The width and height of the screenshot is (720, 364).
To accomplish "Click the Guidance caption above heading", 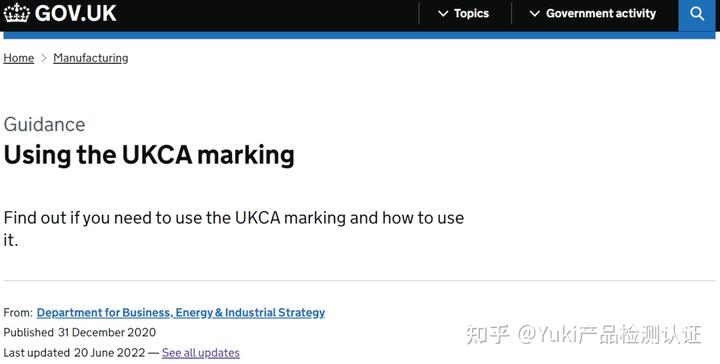I will [x=45, y=124].
